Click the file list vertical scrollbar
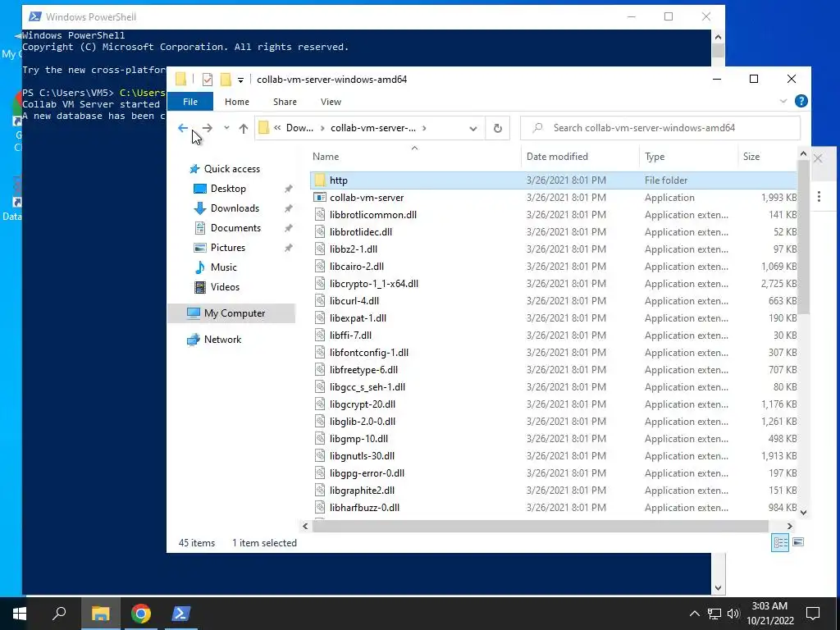 pyautogui.click(x=803, y=237)
